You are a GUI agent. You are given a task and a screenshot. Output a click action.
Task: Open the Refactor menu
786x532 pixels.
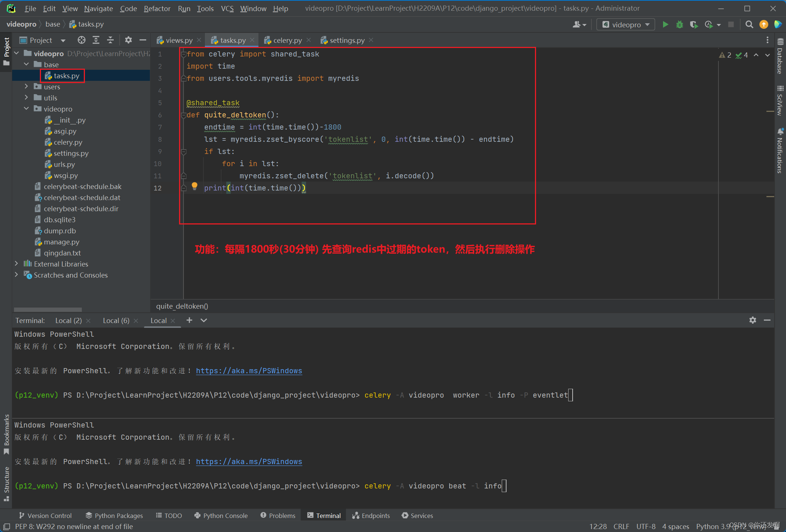pos(157,8)
